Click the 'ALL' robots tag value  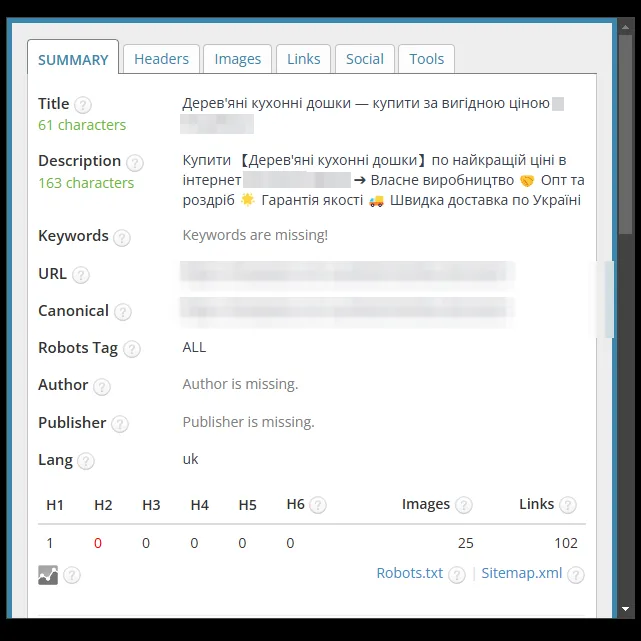pos(194,347)
